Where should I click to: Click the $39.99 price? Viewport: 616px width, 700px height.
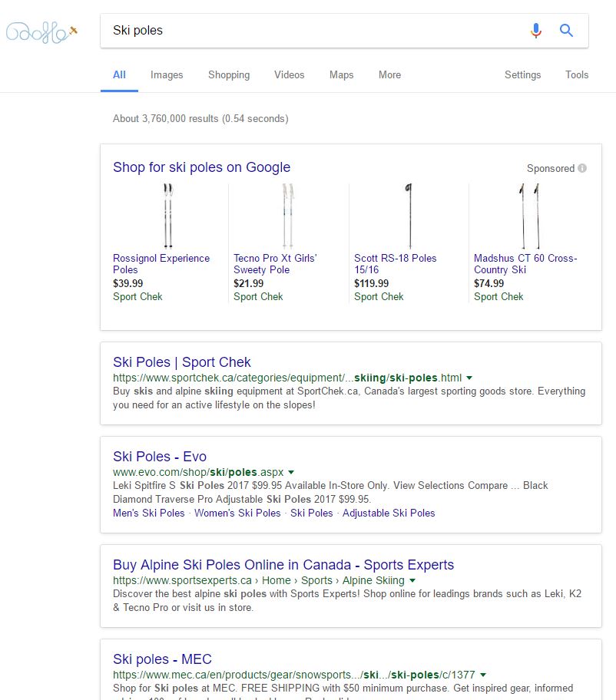click(128, 283)
